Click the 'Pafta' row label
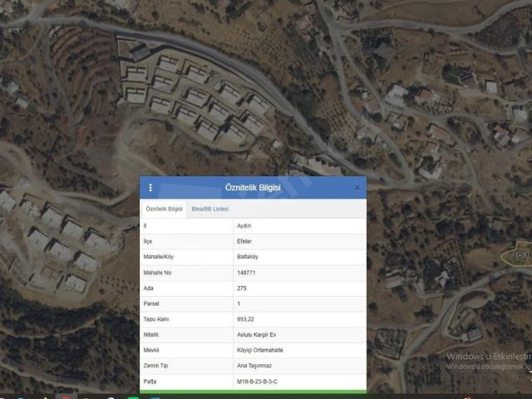The image size is (532, 399). point(150,382)
